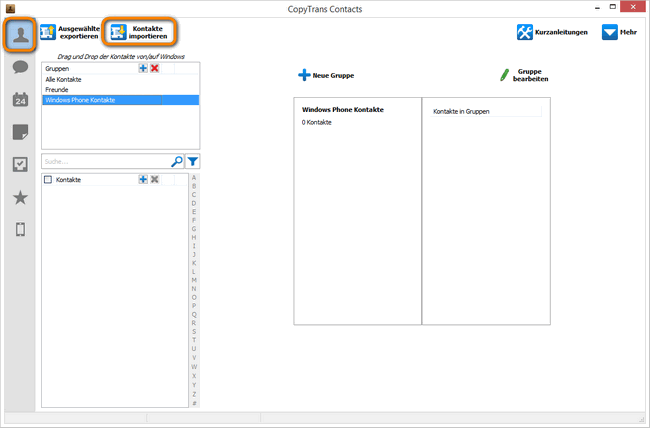
Task: Jump to letter Z in alphabet index
Action: pos(194,394)
